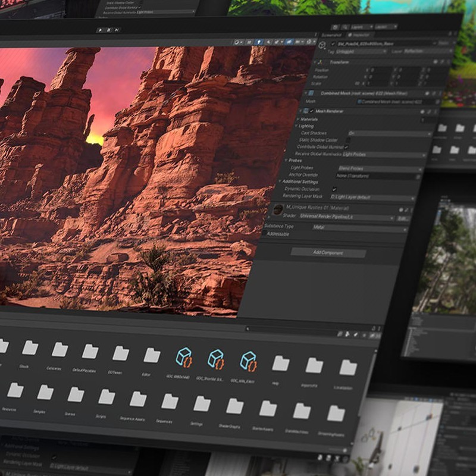Open the undo history icon in the top bar
Screen dimensions: 476x476
[x=335, y=27]
